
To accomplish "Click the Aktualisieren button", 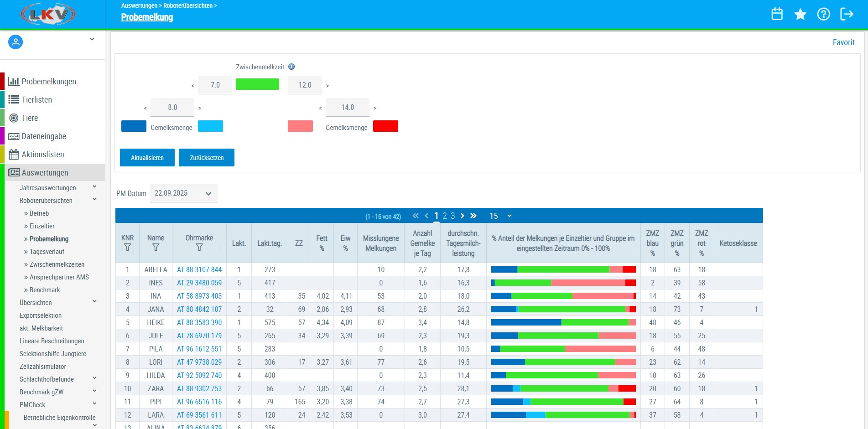I will pos(147,158).
